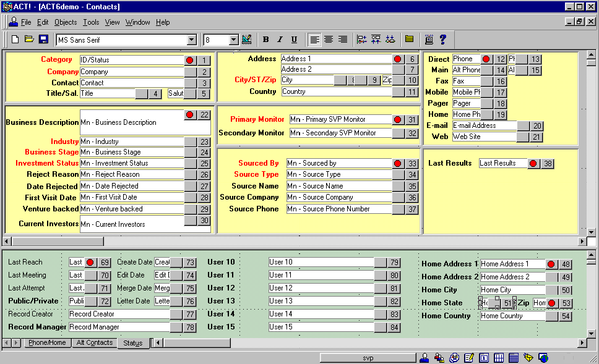Expand the font size 8 dropdown

[233, 40]
